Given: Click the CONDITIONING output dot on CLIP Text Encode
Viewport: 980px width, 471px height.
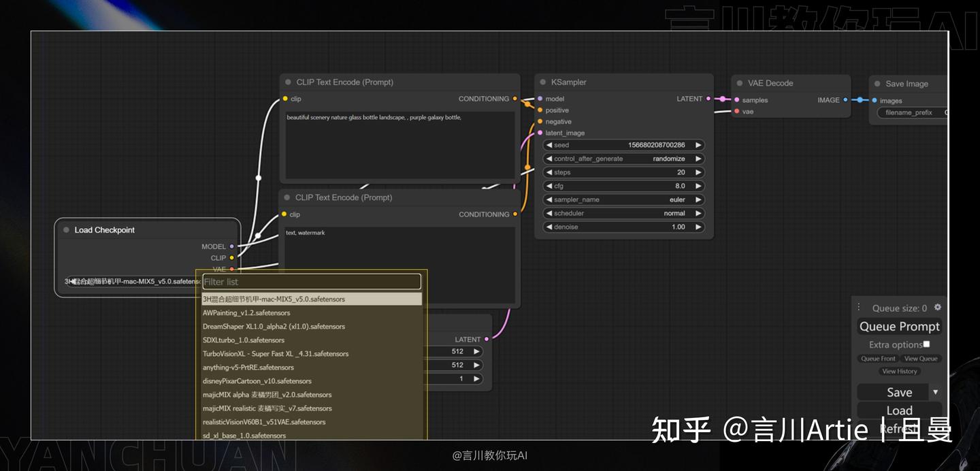Looking at the screenshot, I should [515, 99].
